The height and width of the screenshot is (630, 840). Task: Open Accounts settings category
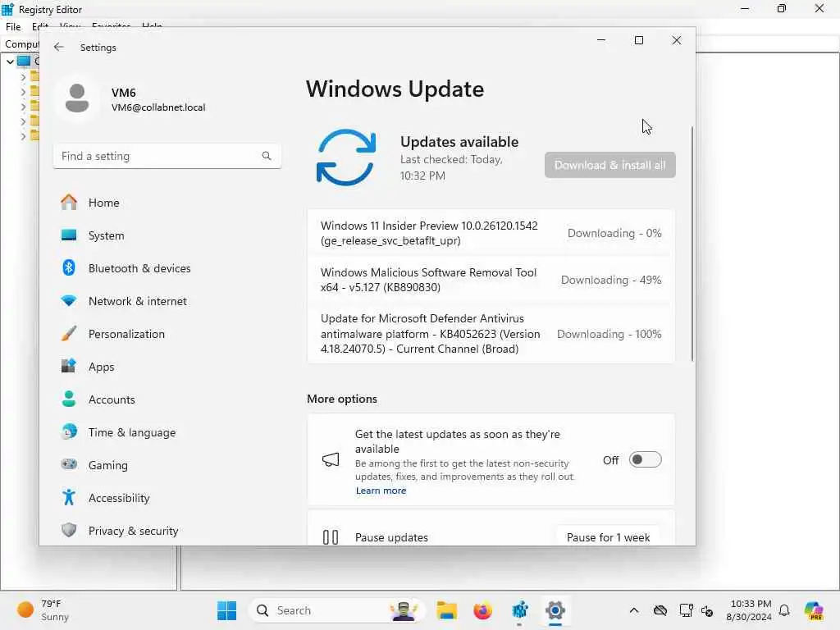(x=112, y=399)
